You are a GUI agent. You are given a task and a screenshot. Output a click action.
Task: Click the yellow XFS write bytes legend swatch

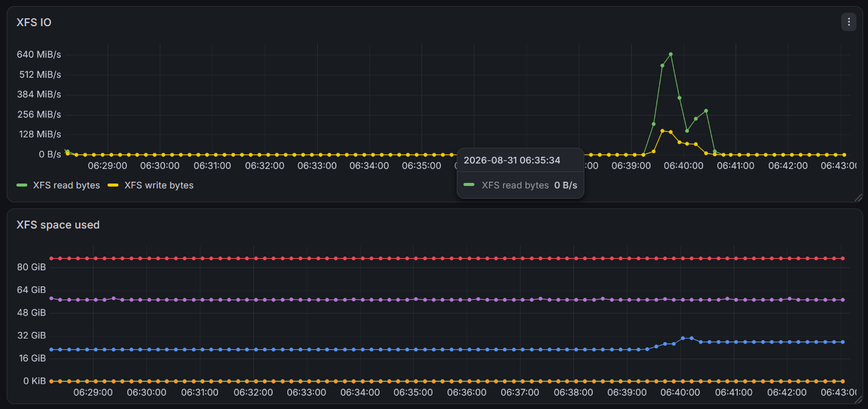click(x=113, y=185)
